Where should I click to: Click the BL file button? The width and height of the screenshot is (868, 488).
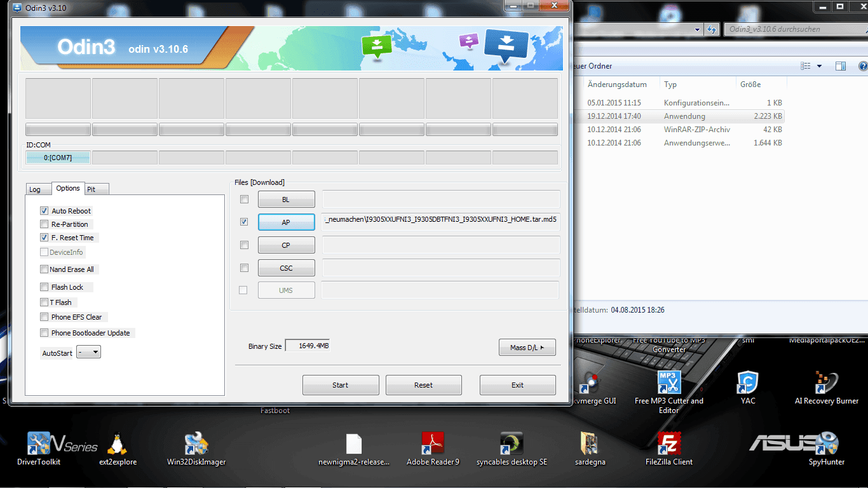tap(286, 200)
